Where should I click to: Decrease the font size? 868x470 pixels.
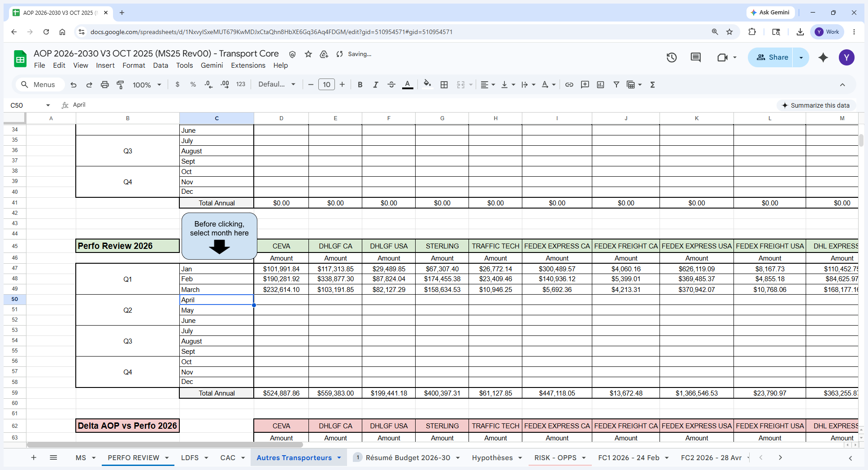pyautogui.click(x=311, y=85)
